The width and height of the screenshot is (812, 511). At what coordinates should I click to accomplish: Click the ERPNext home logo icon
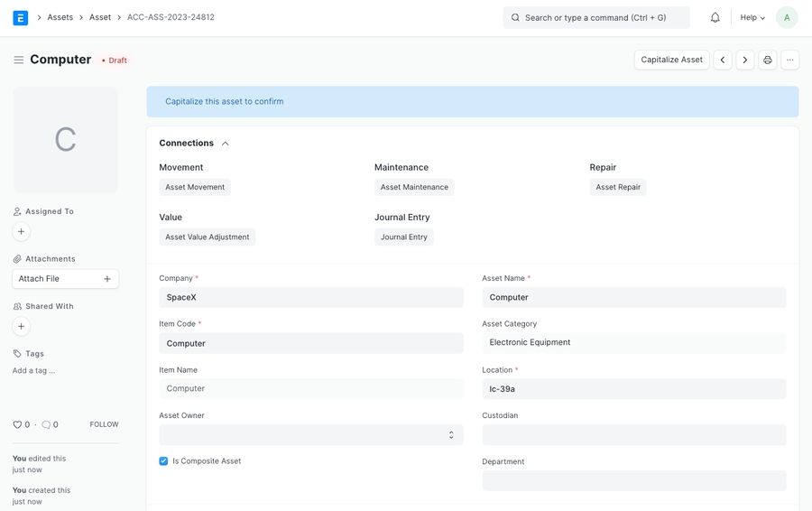click(20, 17)
